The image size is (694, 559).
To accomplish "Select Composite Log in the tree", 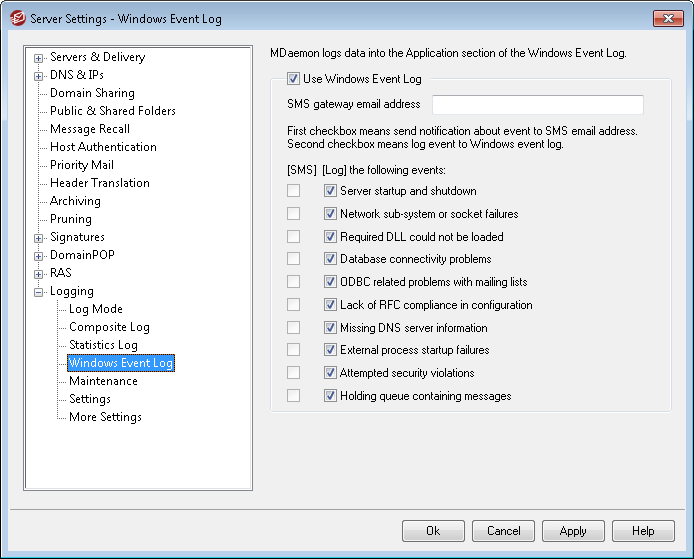I will 109,327.
